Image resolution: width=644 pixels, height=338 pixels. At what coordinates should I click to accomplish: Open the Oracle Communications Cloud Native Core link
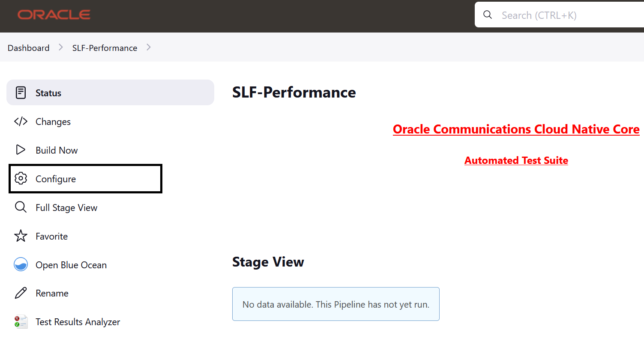tap(516, 129)
